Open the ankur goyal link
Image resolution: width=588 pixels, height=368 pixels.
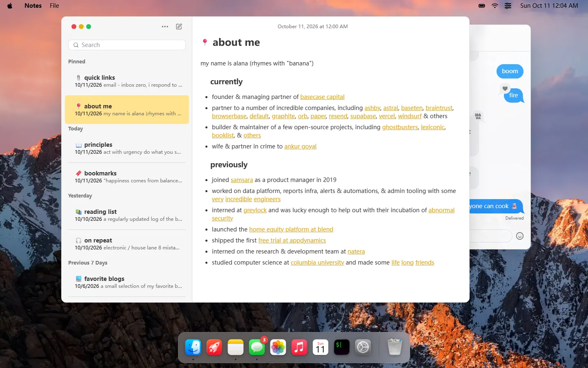point(300,146)
